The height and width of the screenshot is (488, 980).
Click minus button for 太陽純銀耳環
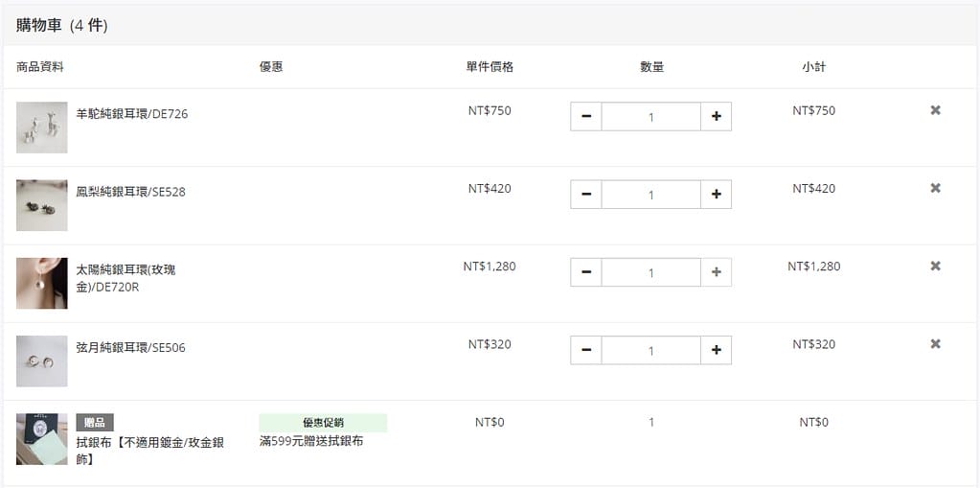point(586,272)
